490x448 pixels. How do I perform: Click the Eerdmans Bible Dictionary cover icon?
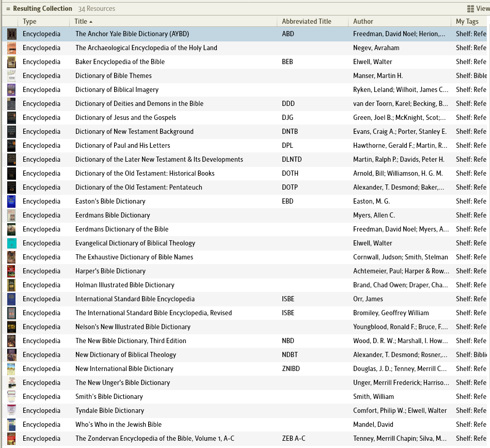pos(11,215)
